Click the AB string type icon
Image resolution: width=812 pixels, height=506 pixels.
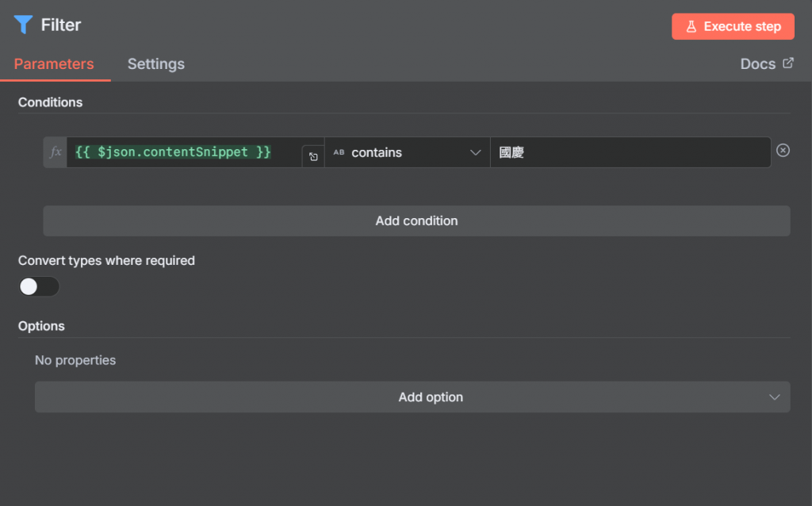339,152
